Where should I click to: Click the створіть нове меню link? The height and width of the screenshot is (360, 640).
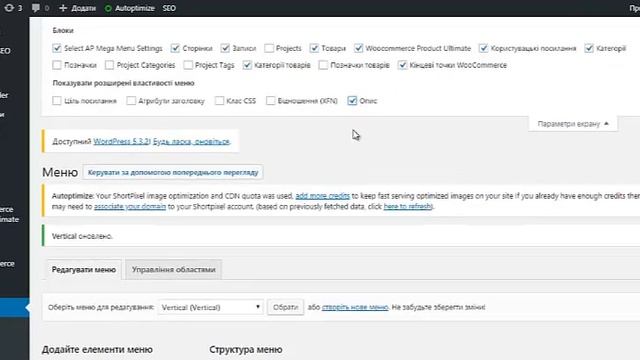click(355, 307)
